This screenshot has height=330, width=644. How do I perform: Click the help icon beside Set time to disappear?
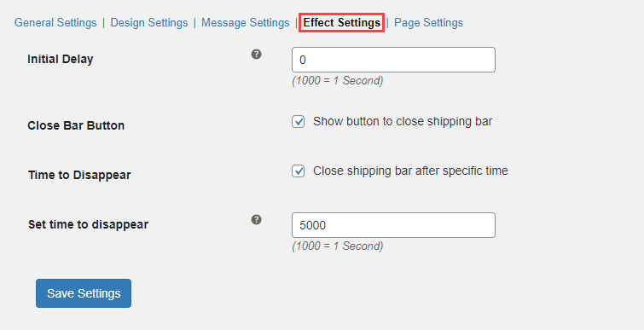click(x=256, y=220)
